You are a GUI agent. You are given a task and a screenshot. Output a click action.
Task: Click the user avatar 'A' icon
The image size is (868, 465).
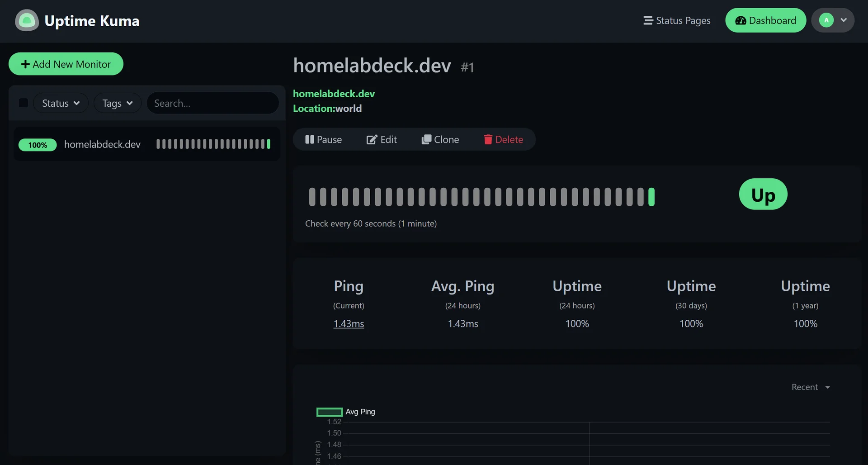pos(826,20)
